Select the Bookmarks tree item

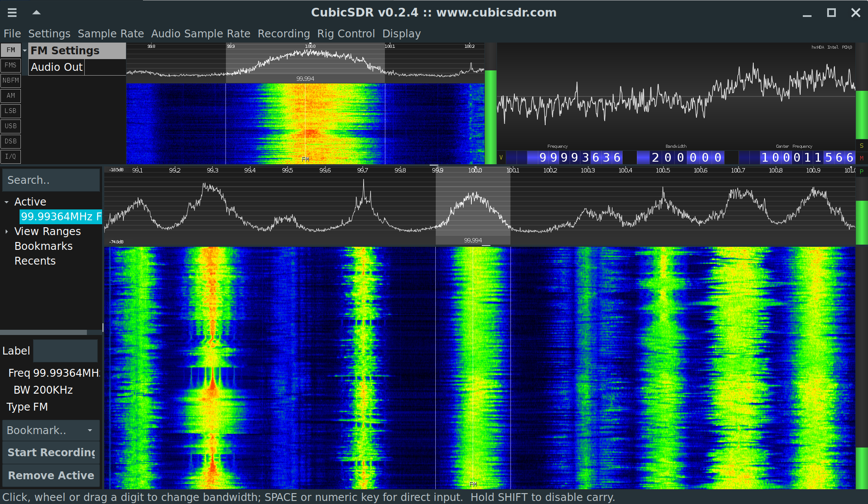coord(43,246)
